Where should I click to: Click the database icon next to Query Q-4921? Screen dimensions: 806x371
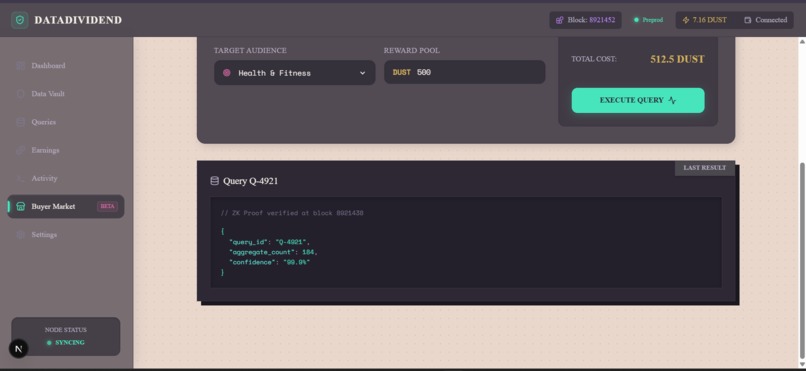215,181
